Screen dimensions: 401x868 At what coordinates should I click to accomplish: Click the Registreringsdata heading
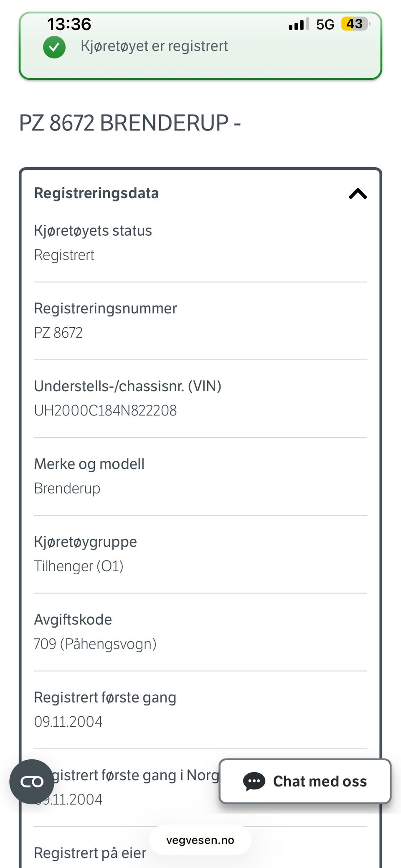(x=96, y=193)
